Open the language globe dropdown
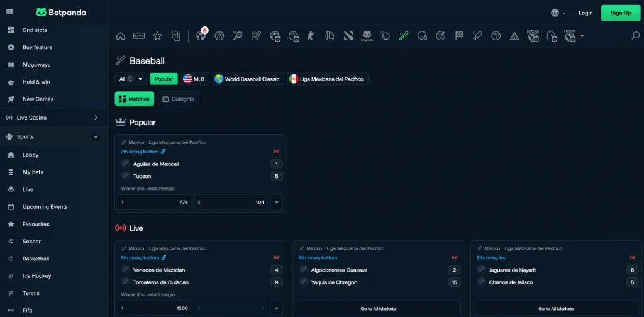 [557, 13]
